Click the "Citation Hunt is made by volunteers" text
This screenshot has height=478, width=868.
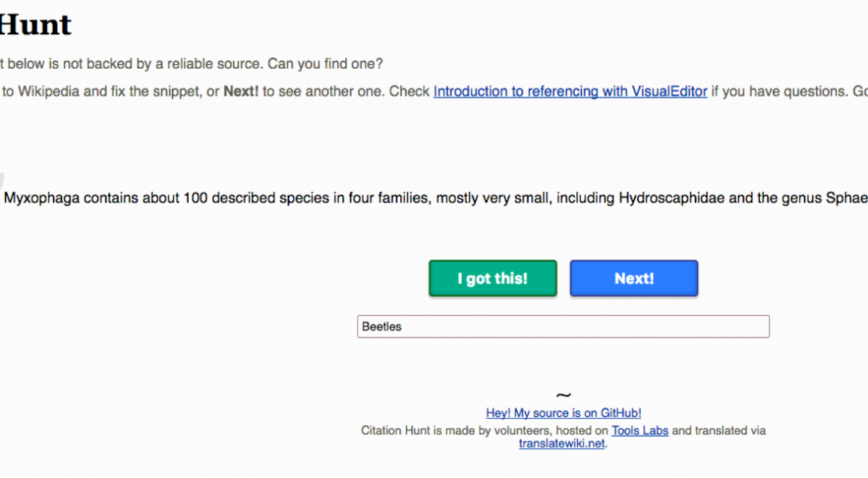click(456, 430)
